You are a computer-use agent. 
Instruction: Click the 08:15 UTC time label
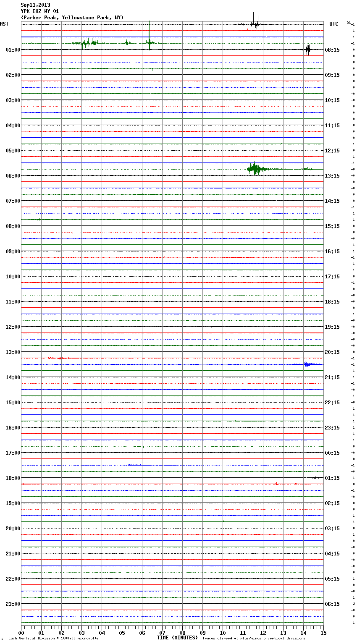click(332, 50)
